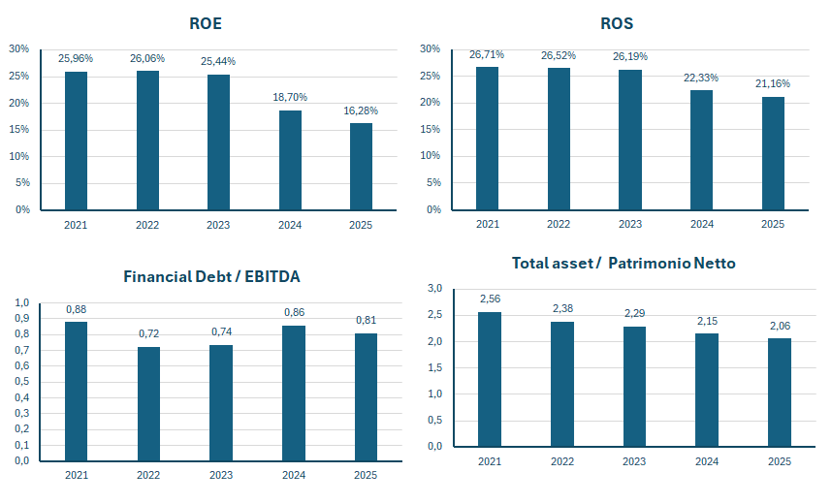
Task: Select the 2,29 data label in Total asset chart
Action: point(632,314)
